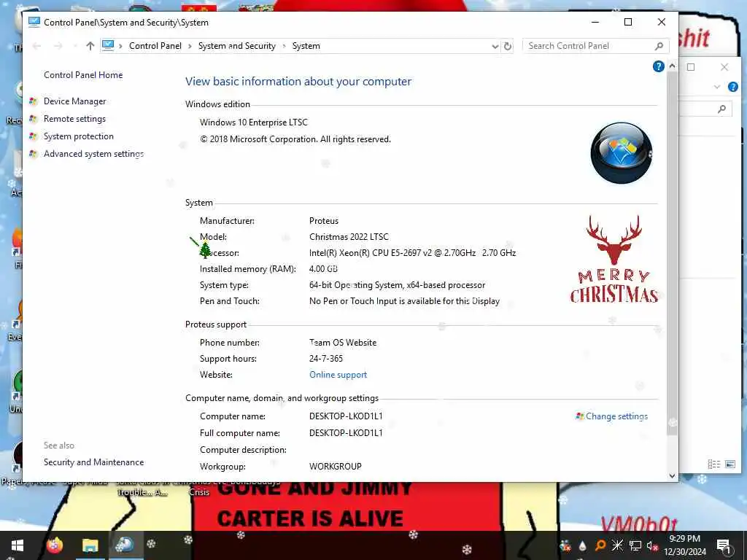
Task: Click the Forward navigation arrow
Action: click(x=58, y=46)
